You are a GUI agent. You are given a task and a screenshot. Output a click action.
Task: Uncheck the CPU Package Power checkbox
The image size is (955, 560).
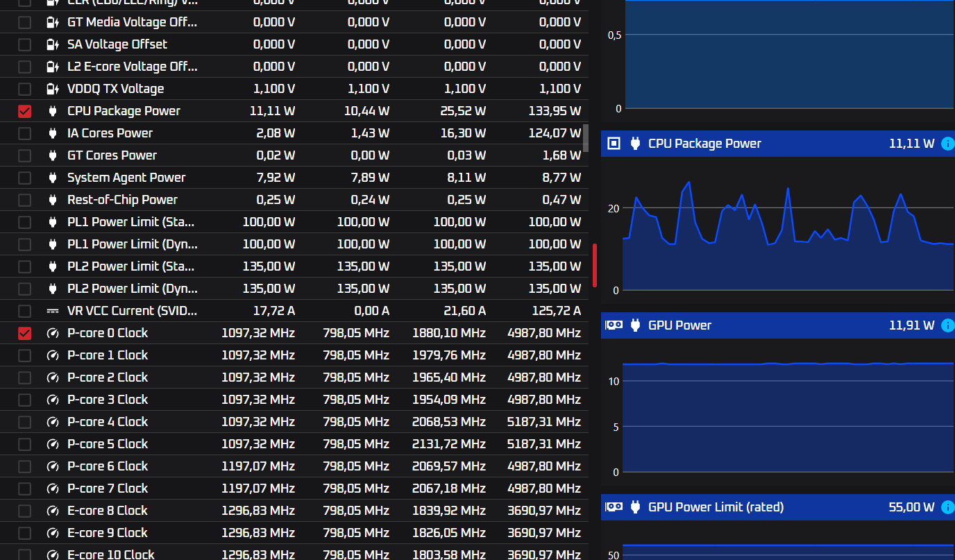click(x=24, y=111)
